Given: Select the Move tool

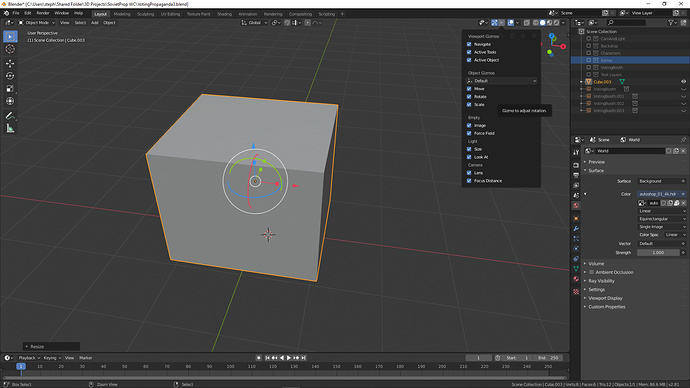Looking at the screenshot, I should pos(10,63).
